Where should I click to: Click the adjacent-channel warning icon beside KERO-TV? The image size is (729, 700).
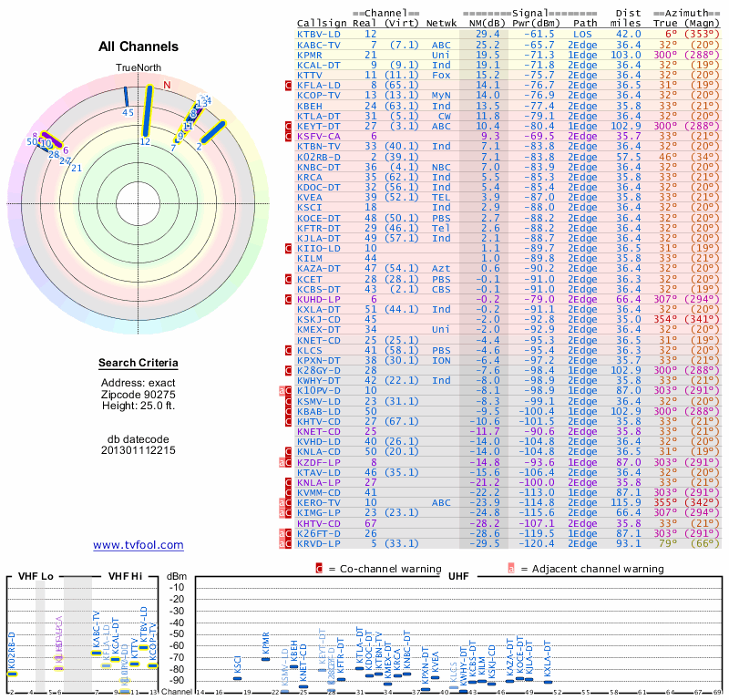click(x=282, y=503)
